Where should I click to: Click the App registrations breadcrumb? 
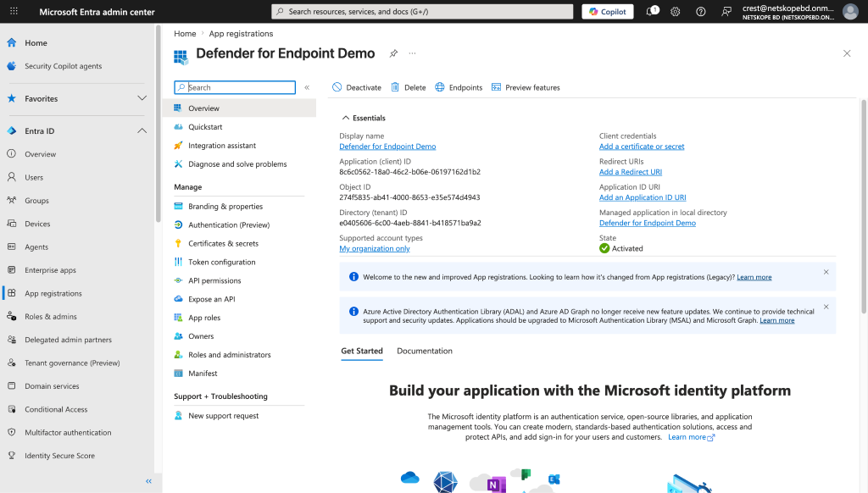click(x=241, y=34)
